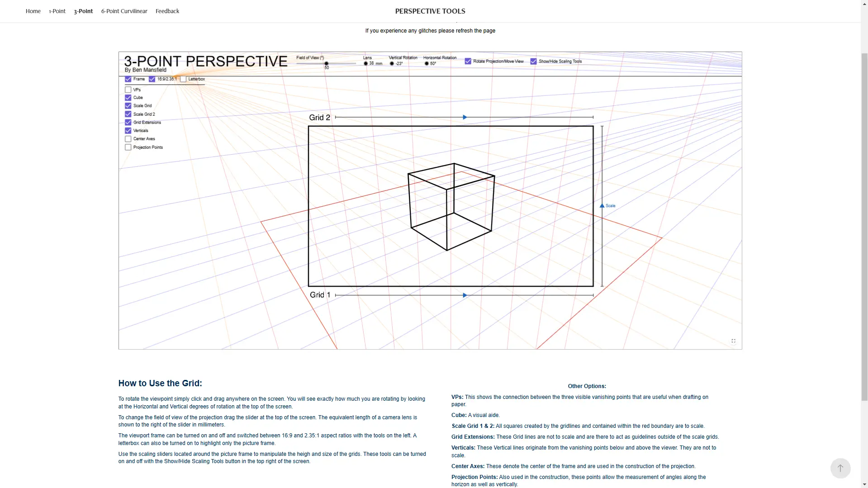Viewport: 868px width, 488px height.
Task: Click the PERSPECTIVE TOOLS site title
Action: (430, 11)
